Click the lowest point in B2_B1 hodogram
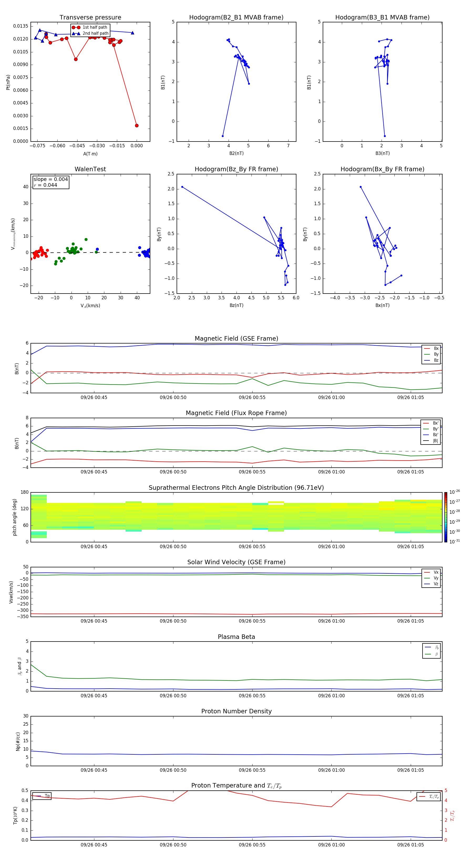The width and height of the screenshot is (473, 868). point(223,136)
